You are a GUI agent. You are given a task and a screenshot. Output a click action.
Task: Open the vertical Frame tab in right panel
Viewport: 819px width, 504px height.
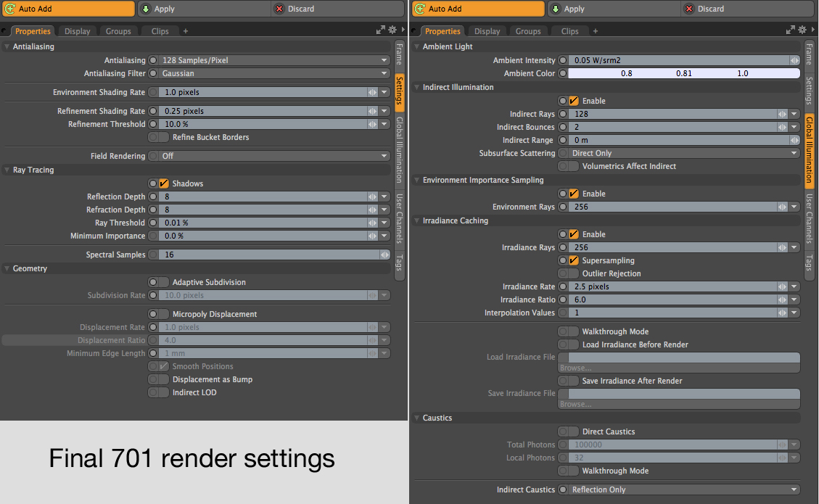click(x=809, y=54)
